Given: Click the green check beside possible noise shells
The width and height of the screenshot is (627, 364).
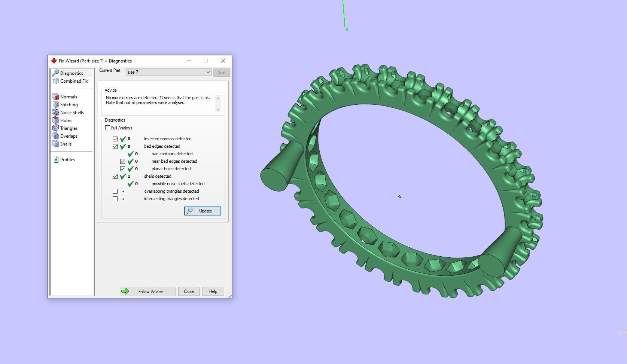Looking at the screenshot, I should (x=130, y=184).
